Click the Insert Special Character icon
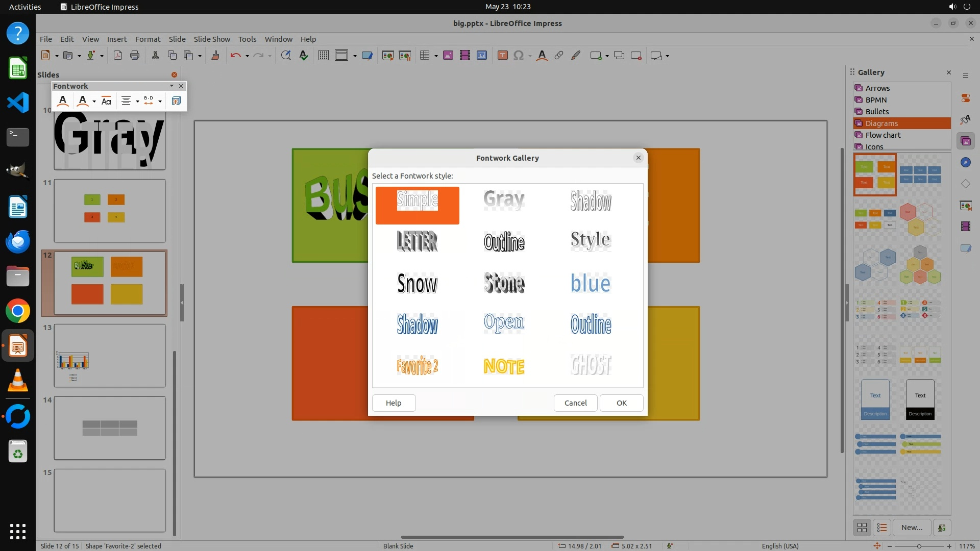The height and width of the screenshot is (551, 980). coord(519,56)
